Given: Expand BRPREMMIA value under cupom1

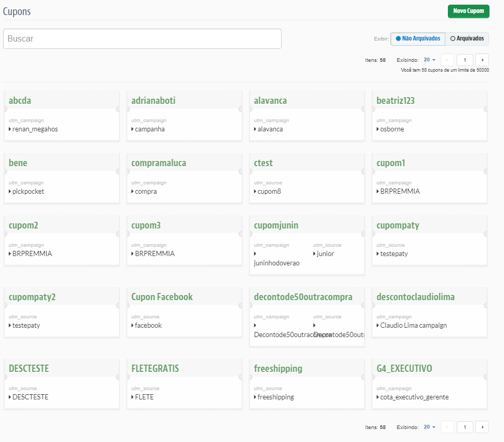Looking at the screenshot, I should click(x=377, y=191).
